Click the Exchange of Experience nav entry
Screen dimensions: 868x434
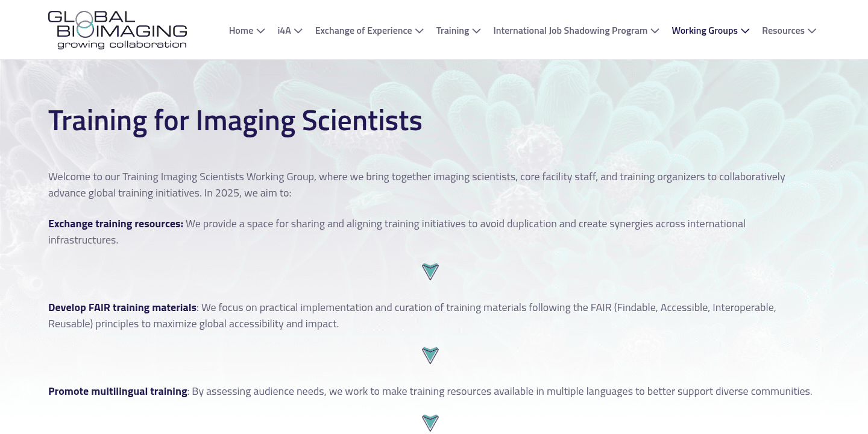click(x=363, y=30)
